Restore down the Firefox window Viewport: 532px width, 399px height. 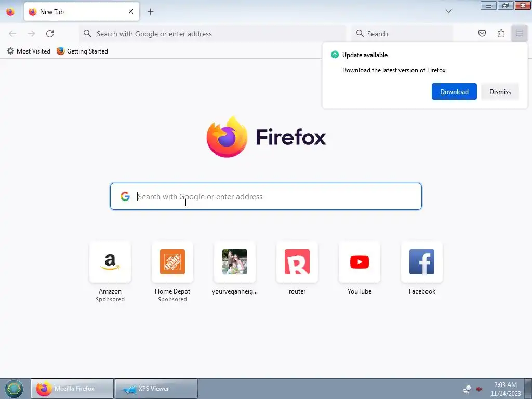click(x=506, y=5)
